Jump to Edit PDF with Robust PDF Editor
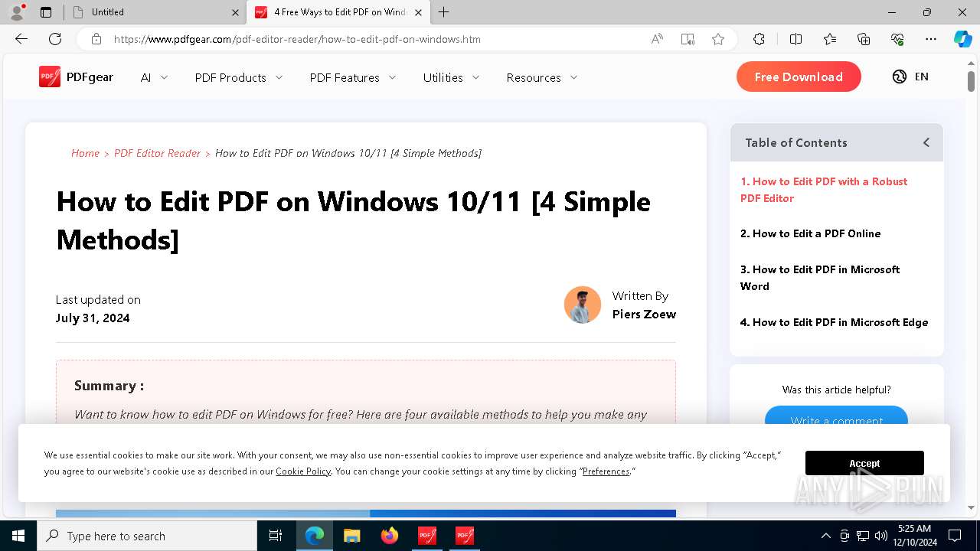The height and width of the screenshot is (551, 980). [824, 190]
